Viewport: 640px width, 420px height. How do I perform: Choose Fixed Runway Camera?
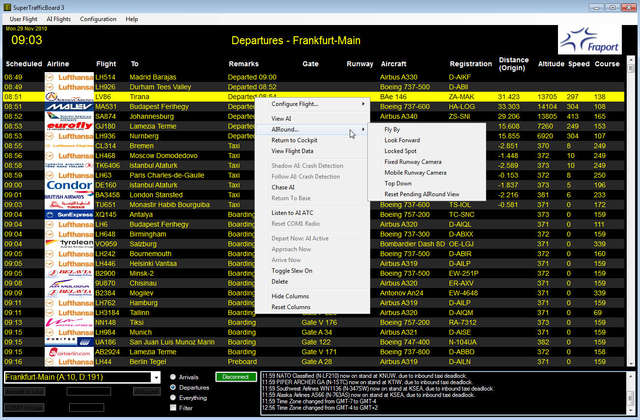pos(427,162)
